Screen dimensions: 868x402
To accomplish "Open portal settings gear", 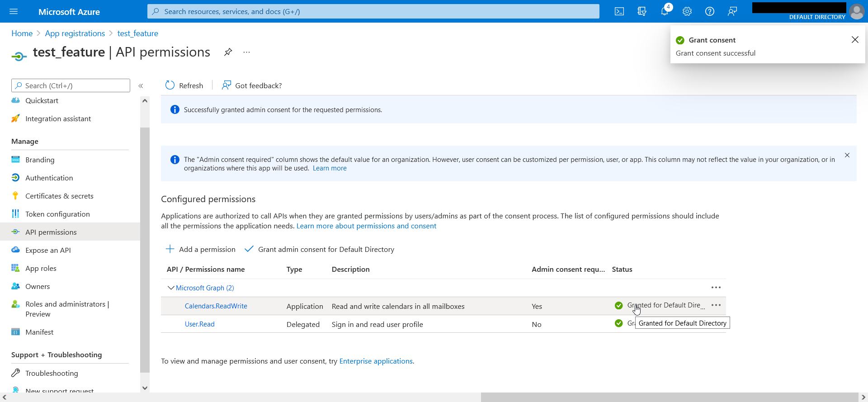I will pyautogui.click(x=687, y=11).
